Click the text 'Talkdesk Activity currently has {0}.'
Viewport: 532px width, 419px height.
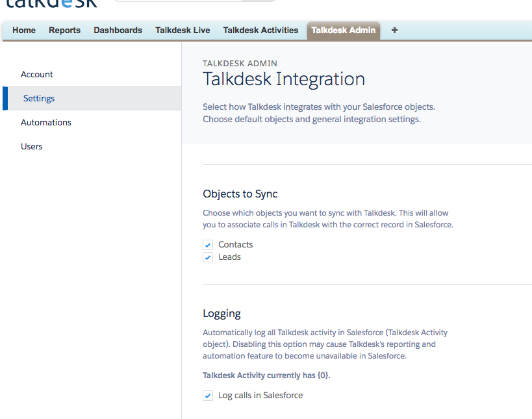tap(266, 375)
